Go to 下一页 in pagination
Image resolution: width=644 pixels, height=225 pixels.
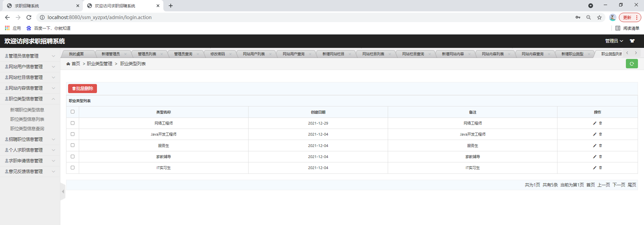[x=619, y=185]
